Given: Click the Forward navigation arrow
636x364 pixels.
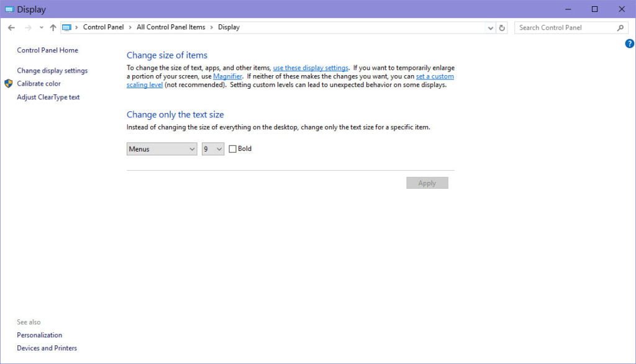Looking at the screenshot, I should click(28, 27).
